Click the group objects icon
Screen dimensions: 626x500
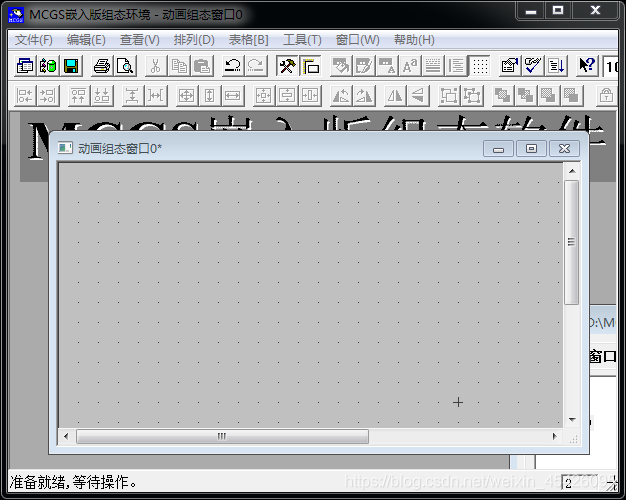coord(449,96)
